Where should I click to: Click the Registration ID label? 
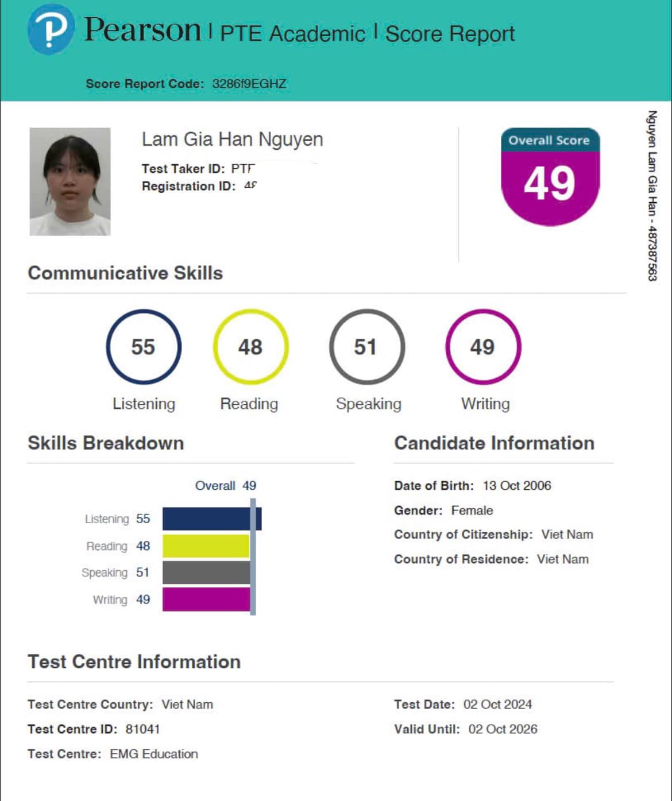188,186
